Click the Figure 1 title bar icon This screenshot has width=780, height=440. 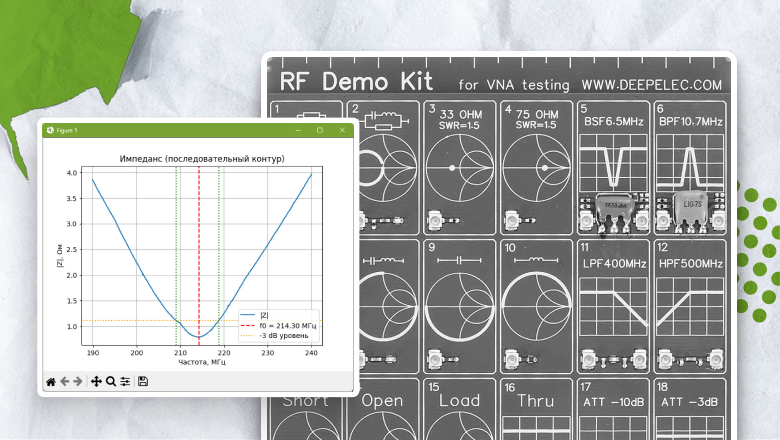(x=48, y=130)
